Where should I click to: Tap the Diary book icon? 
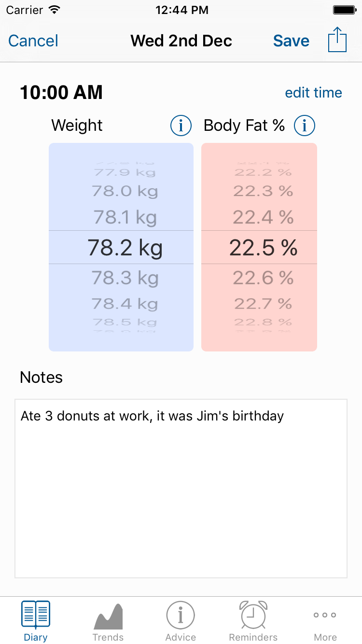tap(36, 615)
